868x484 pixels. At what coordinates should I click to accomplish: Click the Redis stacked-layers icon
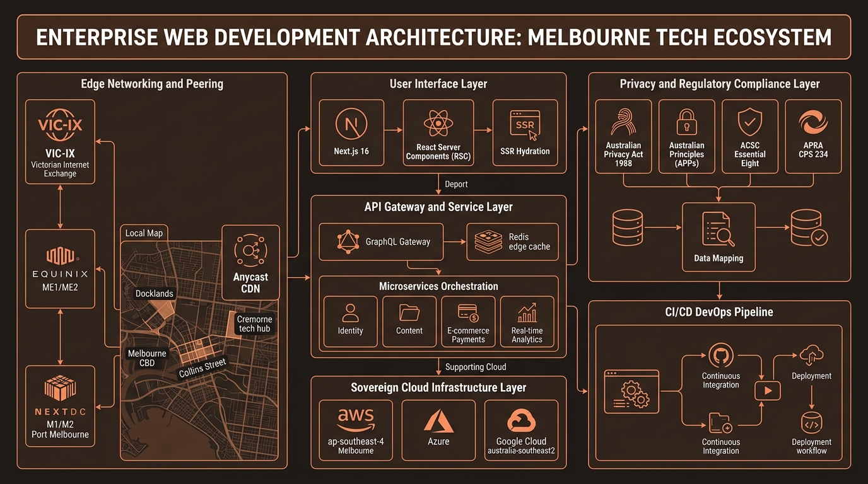pyautogui.click(x=488, y=242)
